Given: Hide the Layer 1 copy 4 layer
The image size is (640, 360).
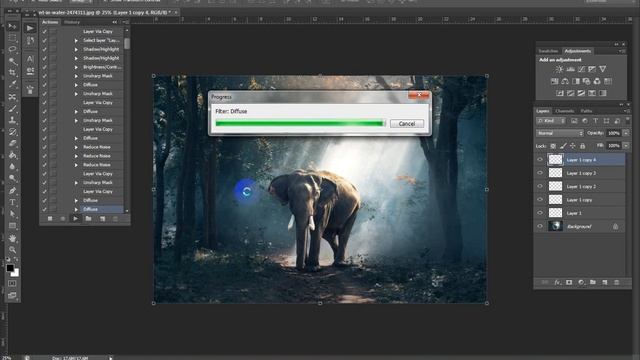Looking at the screenshot, I should (x=540, y=160).
